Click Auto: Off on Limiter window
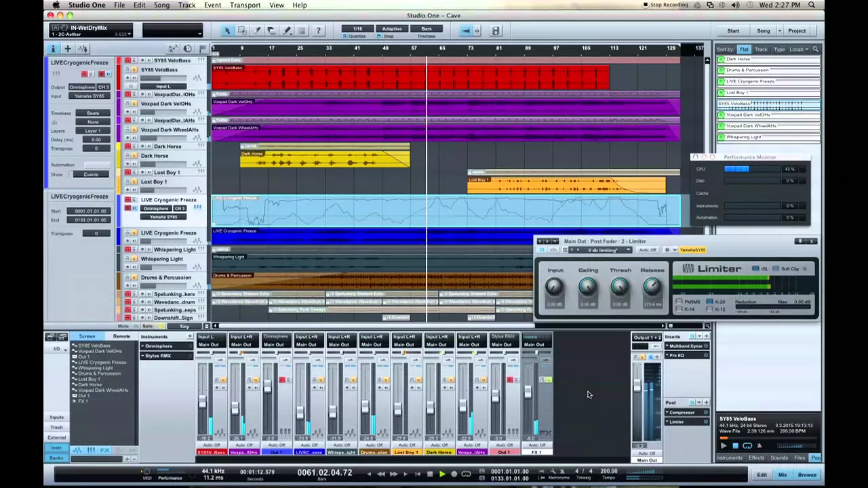Image resolution: width=868 pixels, height=488 pixels. (x=648, y=250)
